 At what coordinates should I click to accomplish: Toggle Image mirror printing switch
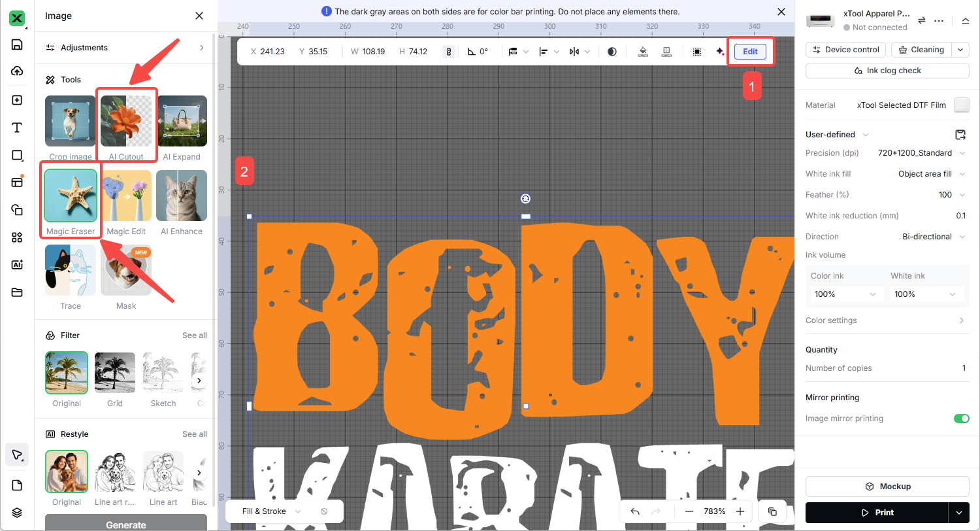click(x=962, y=419)
